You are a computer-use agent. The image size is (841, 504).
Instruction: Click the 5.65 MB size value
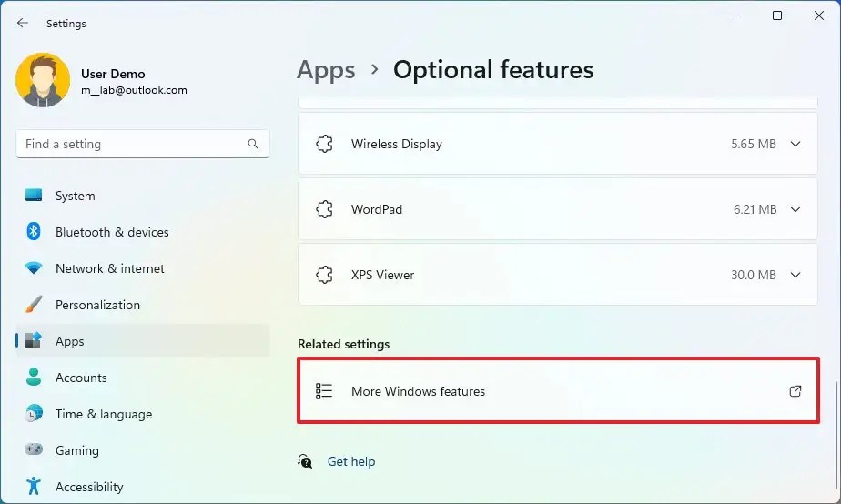coord(754,144)
